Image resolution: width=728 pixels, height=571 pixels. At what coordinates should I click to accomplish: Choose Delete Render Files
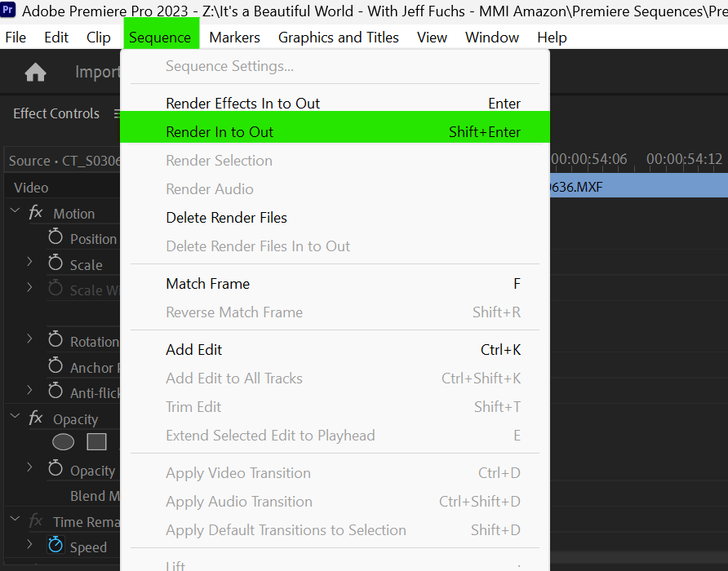coord(335,217)
